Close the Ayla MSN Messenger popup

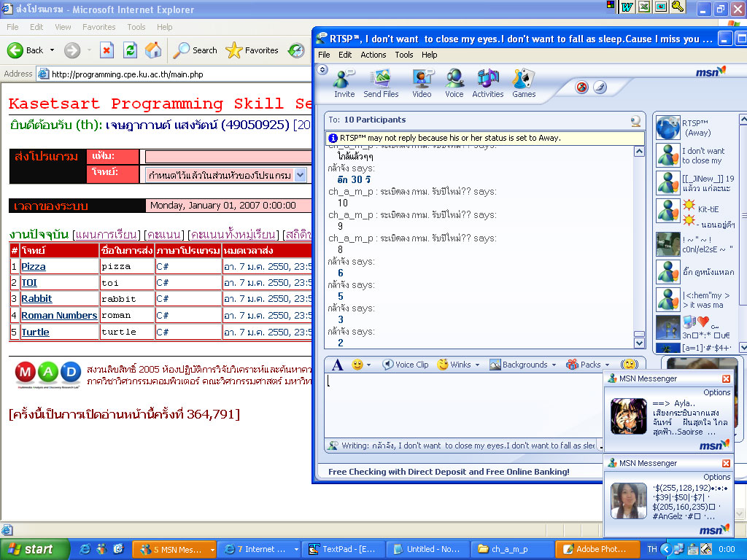point(726,378)
